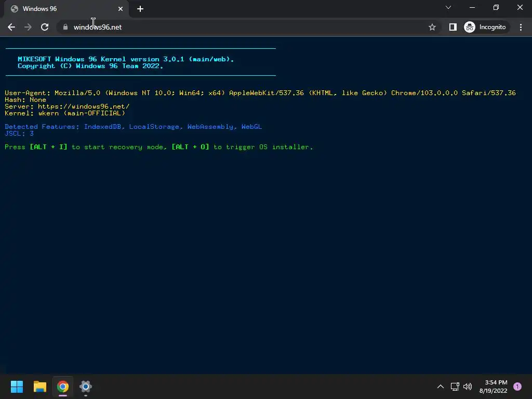View site info via the lock icon
This screenshot has height=399, width=532.
[65, 27]
